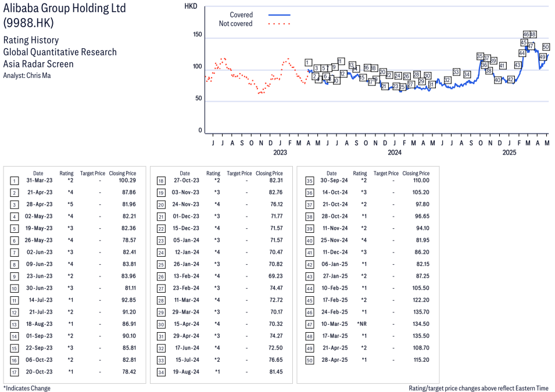Select chart marker 44 on the chart
555x392 pixels.
[x=522, y=53]
